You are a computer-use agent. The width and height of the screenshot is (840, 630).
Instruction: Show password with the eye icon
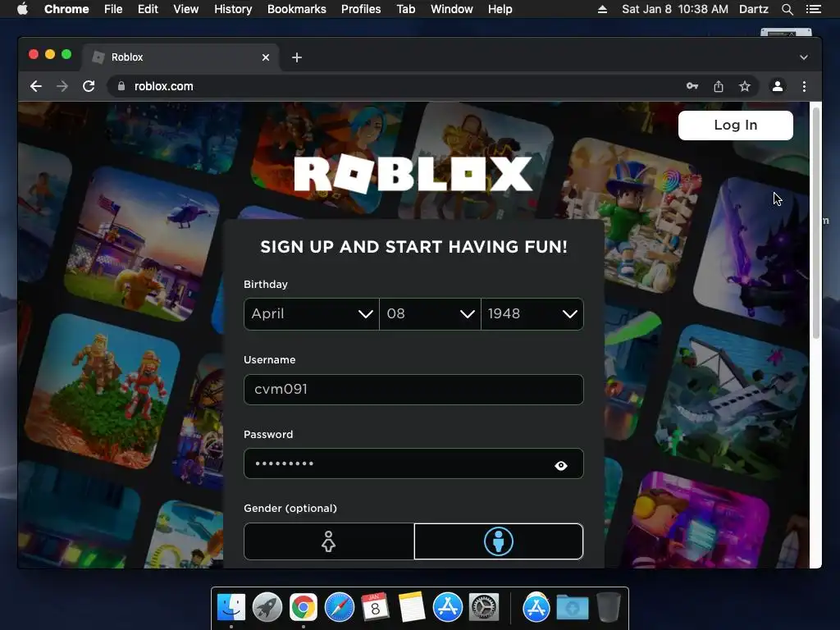coord(561,466)
